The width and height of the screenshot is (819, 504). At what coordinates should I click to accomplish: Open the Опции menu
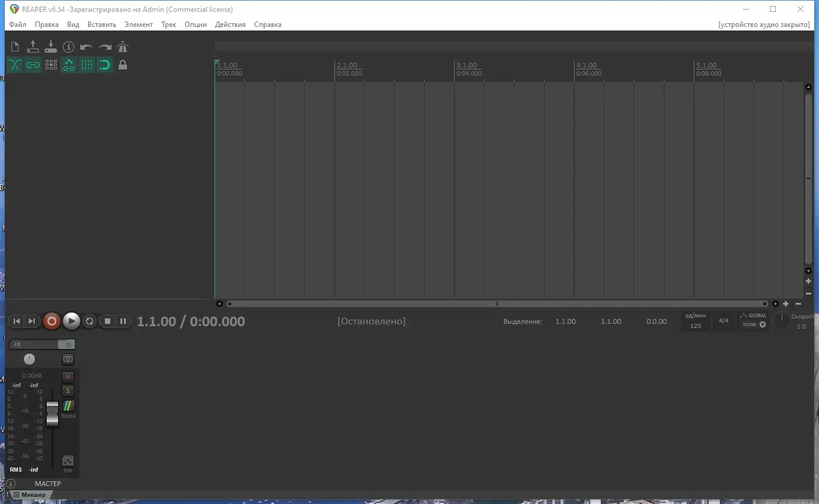point(195,25)
